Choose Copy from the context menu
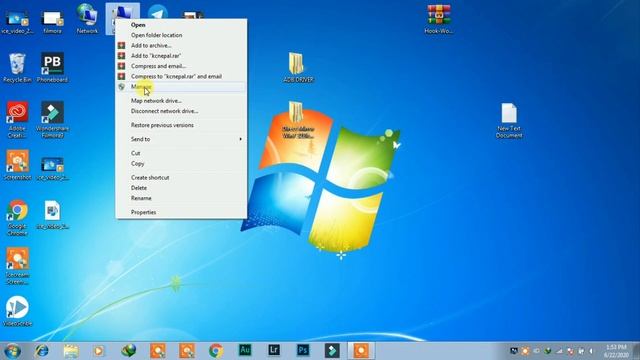 pyautogui.click(x=181, y=163)
